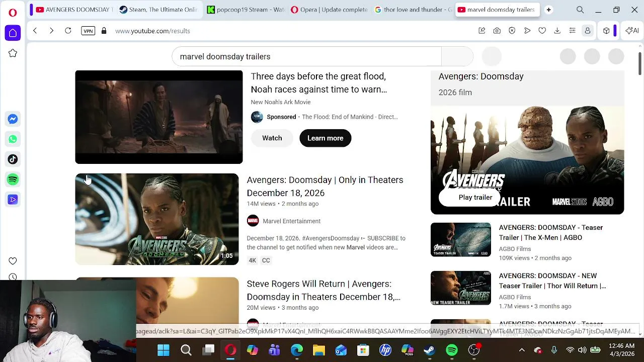
Task: Open Opera menu logo button
Action: click(x=13, y=13)
